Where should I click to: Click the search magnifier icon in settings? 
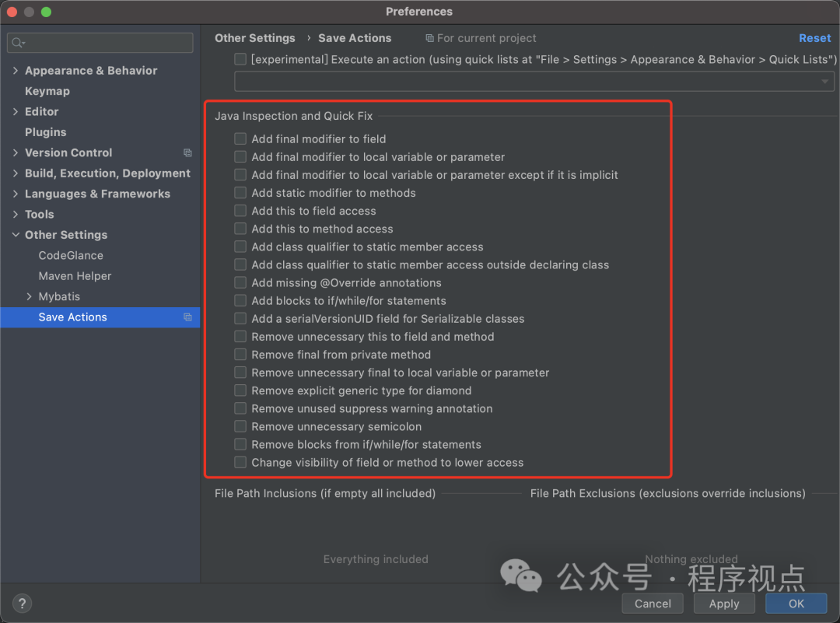(18, 43)
